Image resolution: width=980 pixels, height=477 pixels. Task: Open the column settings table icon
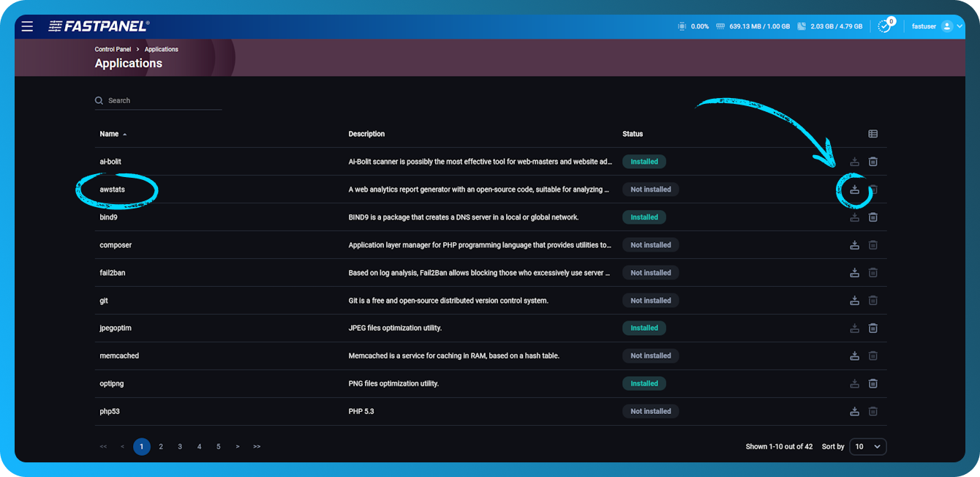pyautogui.click(x=872, y=134)
